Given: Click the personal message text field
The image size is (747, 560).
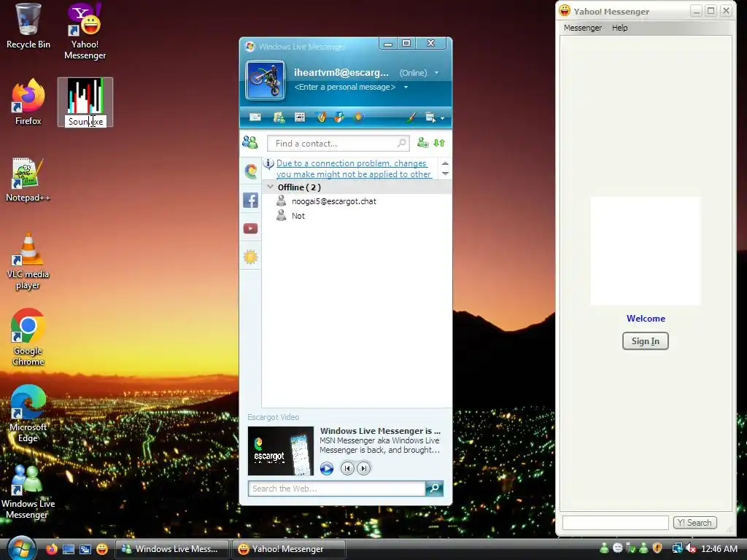Looking at the screenshot, I should pyautogui.click(x=345, y=87).
